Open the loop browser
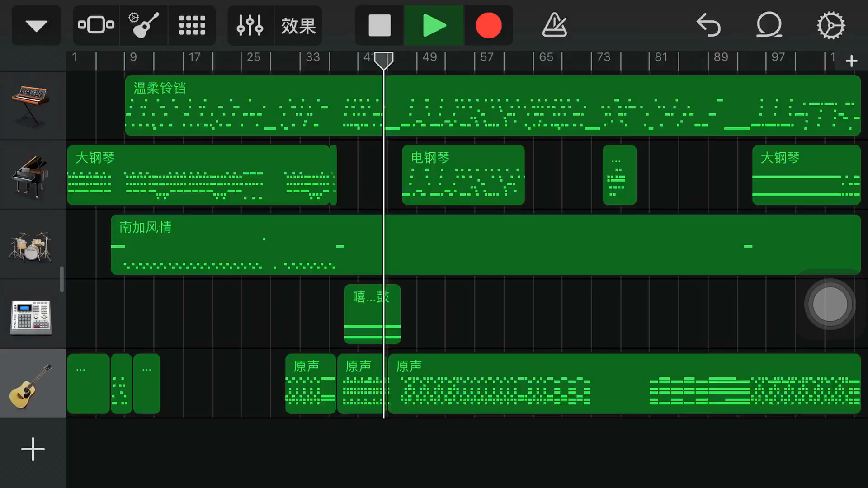Screen dimensions: 868x488 [769, 25]
